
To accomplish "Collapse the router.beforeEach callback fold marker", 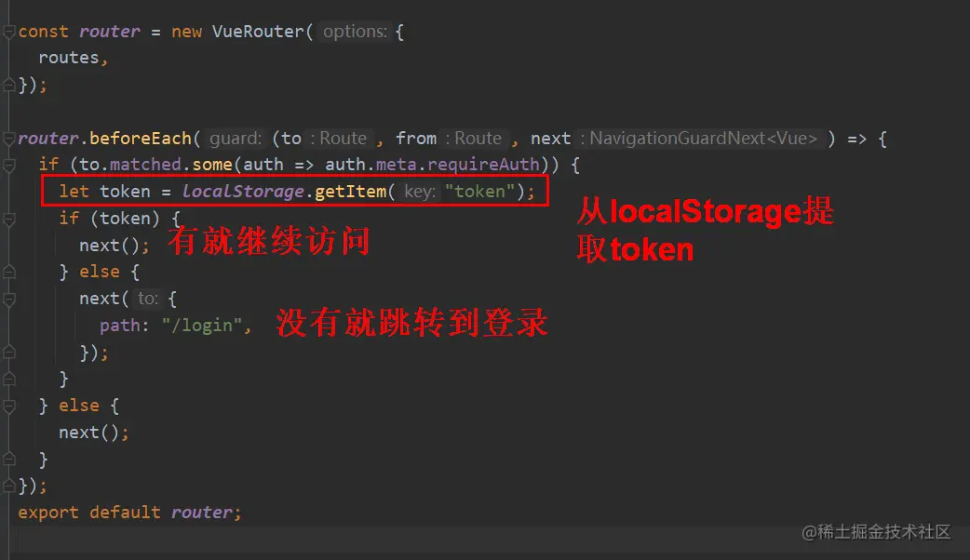I will (x=8, y=139).
